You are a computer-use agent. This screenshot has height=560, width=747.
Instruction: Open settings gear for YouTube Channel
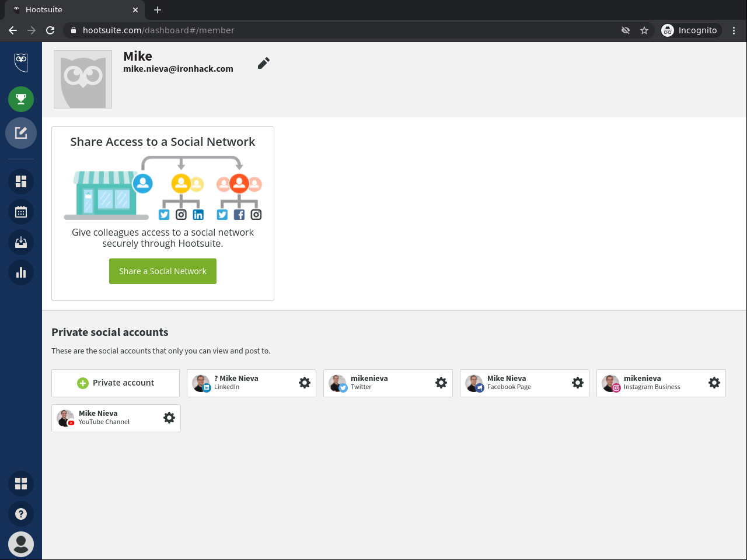[x=169, y=418]
